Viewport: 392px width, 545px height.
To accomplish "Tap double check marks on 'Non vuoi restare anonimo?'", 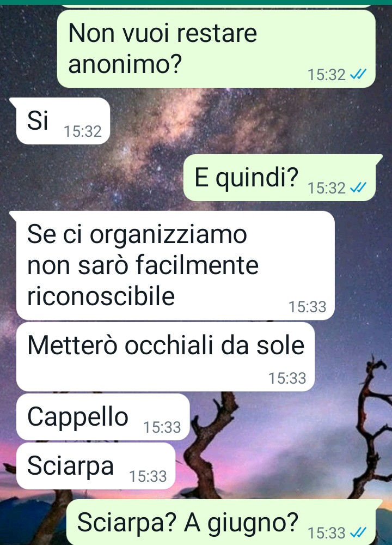I will (x=358, y=74).
